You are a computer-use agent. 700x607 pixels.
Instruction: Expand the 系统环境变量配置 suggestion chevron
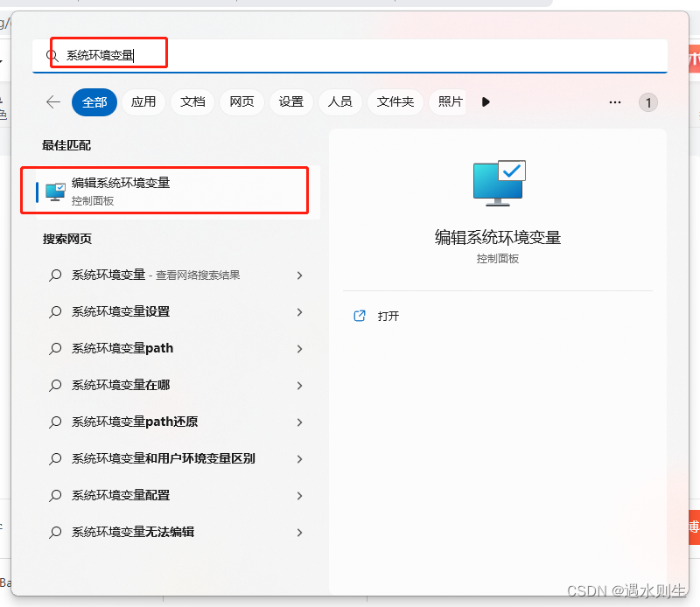(300, 496)
